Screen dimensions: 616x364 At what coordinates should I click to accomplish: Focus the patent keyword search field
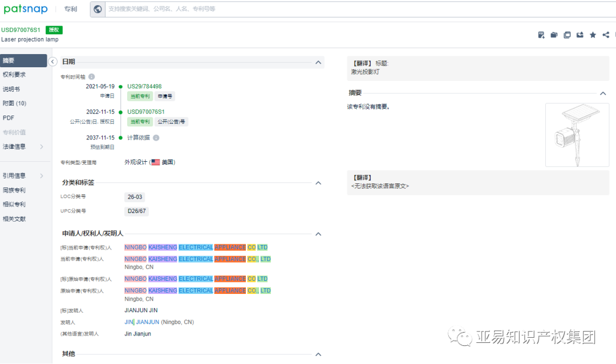[359, 9]
